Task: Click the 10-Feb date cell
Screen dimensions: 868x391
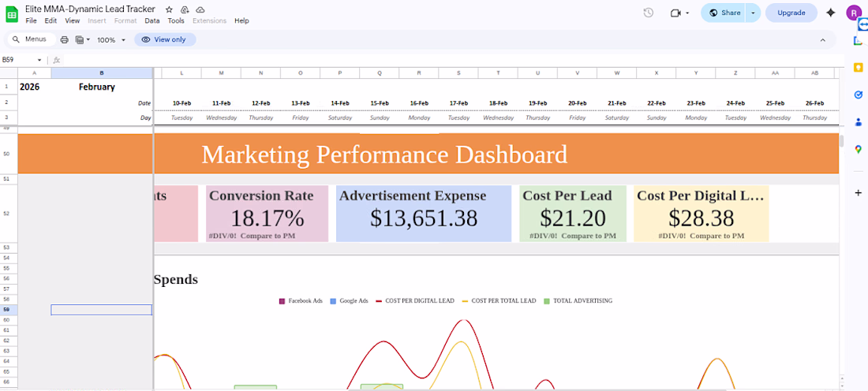Action: pos(181,103)
